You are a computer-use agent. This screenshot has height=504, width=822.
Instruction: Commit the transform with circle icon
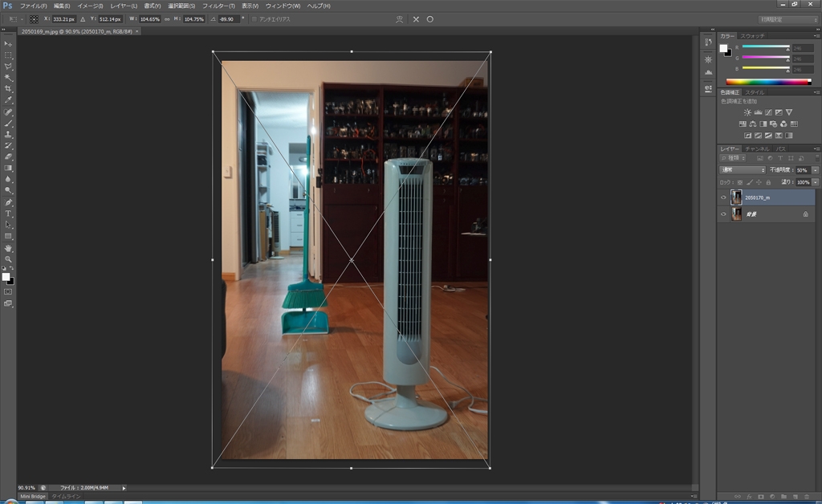pos(430,19)
